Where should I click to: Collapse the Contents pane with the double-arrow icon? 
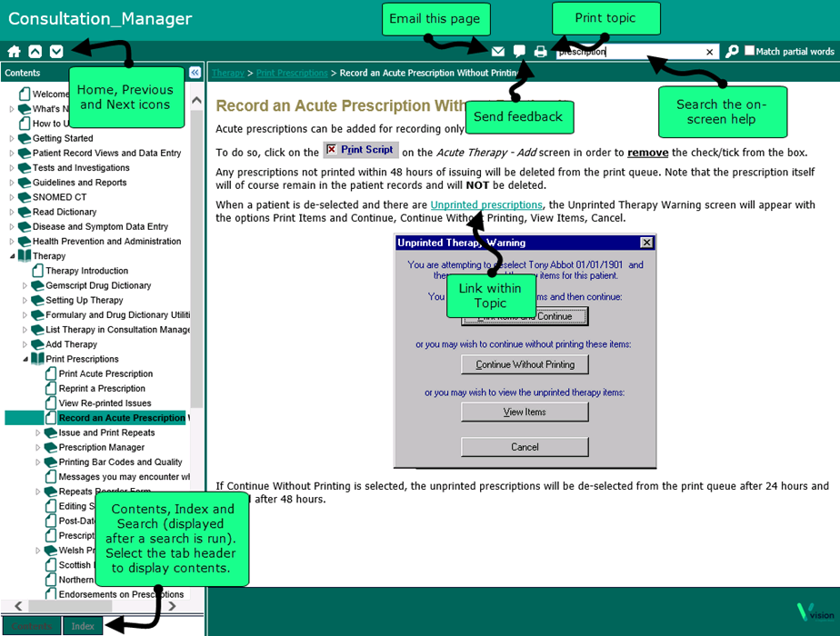[x=195, y=73]
